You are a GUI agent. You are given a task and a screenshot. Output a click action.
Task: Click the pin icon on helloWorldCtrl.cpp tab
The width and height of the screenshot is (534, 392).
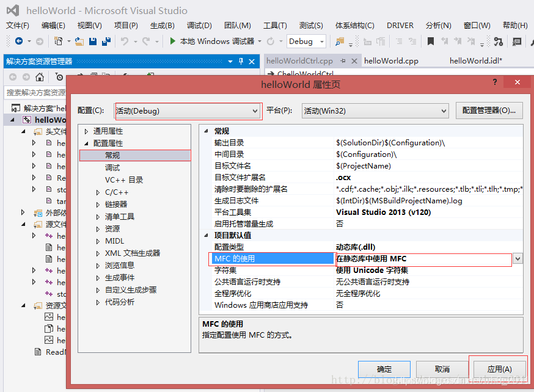(x=343, y=60)
